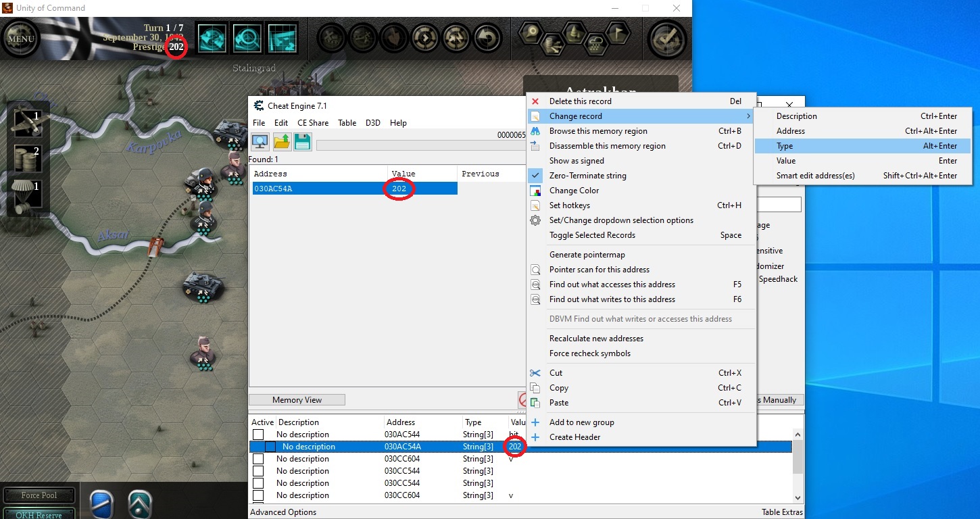980x519 pixels.
Task: Toggle Active checkbox for address 030AC544
Action: (x=258, y=435)
